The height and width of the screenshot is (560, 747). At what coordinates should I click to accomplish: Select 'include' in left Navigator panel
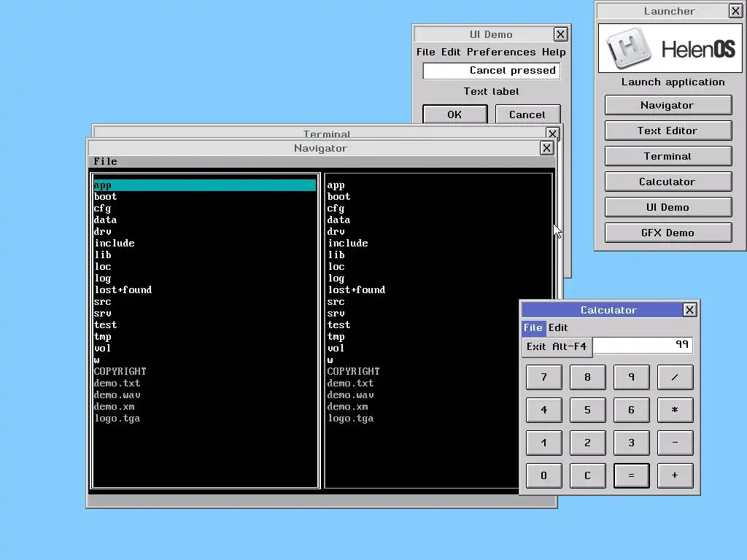click(x=204, y=244)
